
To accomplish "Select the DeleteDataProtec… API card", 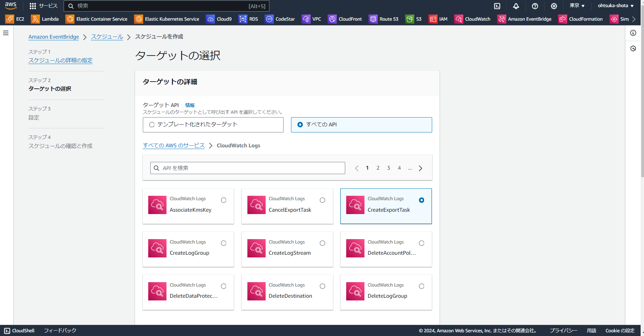I will pyautogui.click(x=188, y=292).
